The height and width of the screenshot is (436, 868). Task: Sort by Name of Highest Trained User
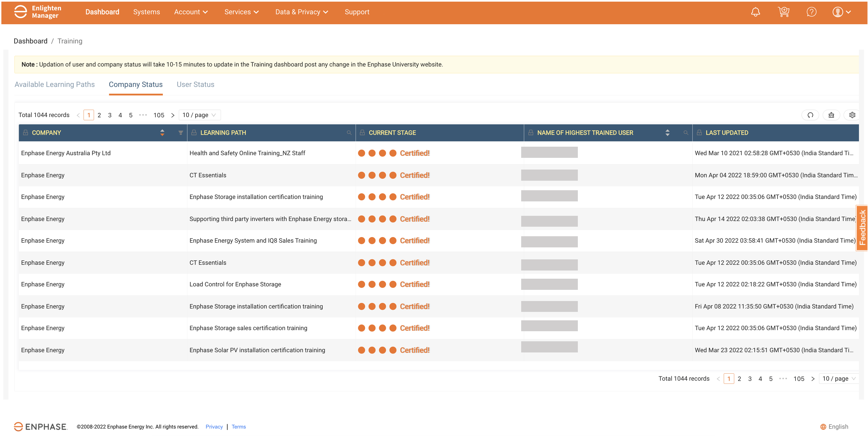click(667, 133)
